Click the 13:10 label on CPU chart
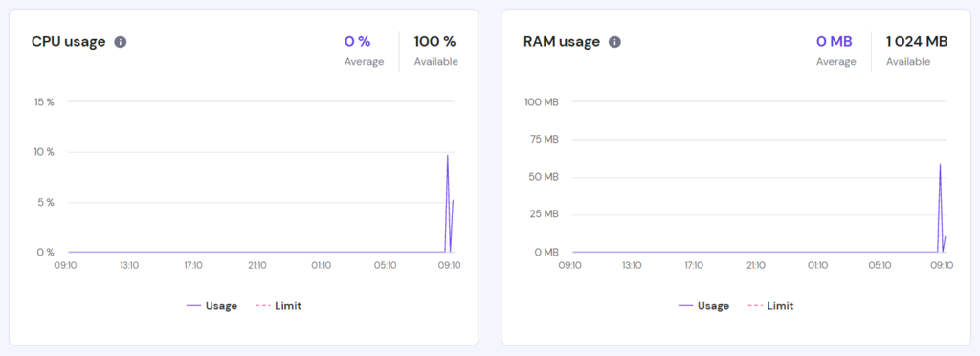This screenshot has height=356, width=980. tap(129, 265)
